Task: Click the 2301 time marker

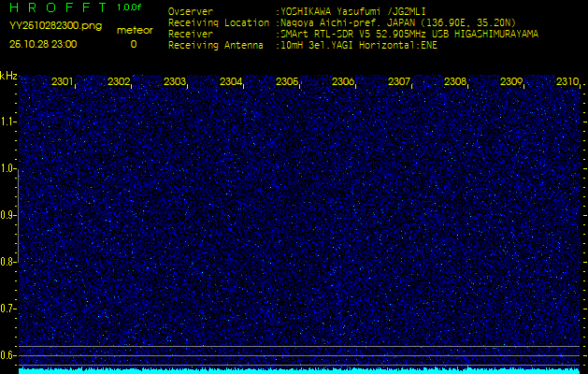Action: [x=63, y=82]
